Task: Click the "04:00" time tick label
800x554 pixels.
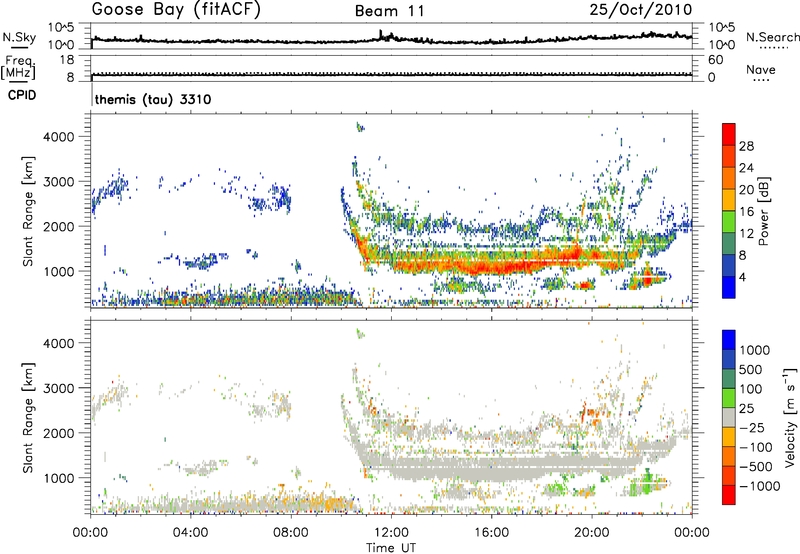Action: 190,533
